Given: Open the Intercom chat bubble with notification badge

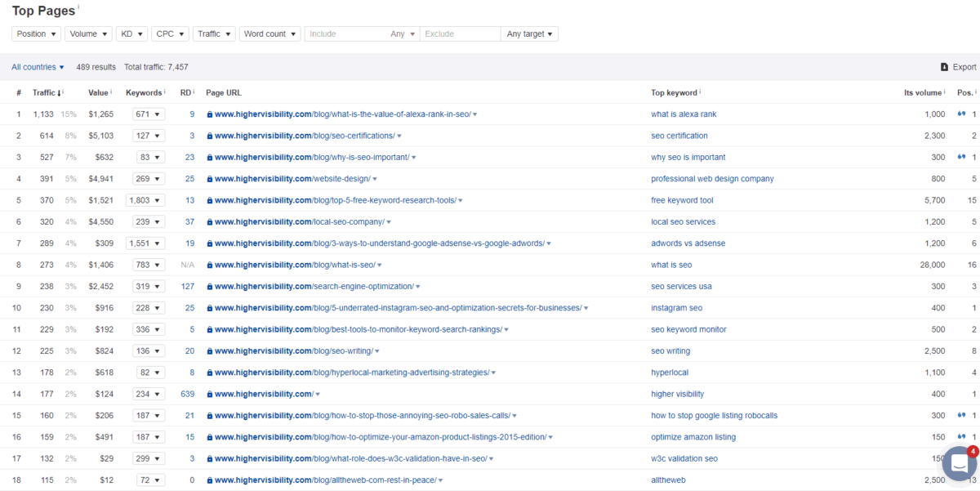Looking at the screenshot, I should [x=958, y=463].
